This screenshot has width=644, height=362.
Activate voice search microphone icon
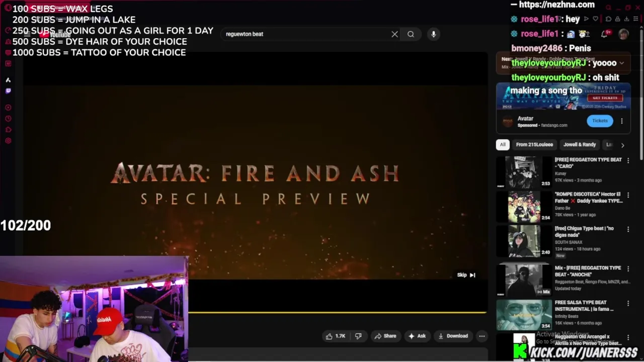pyautogui.click(x=433, y=34)
